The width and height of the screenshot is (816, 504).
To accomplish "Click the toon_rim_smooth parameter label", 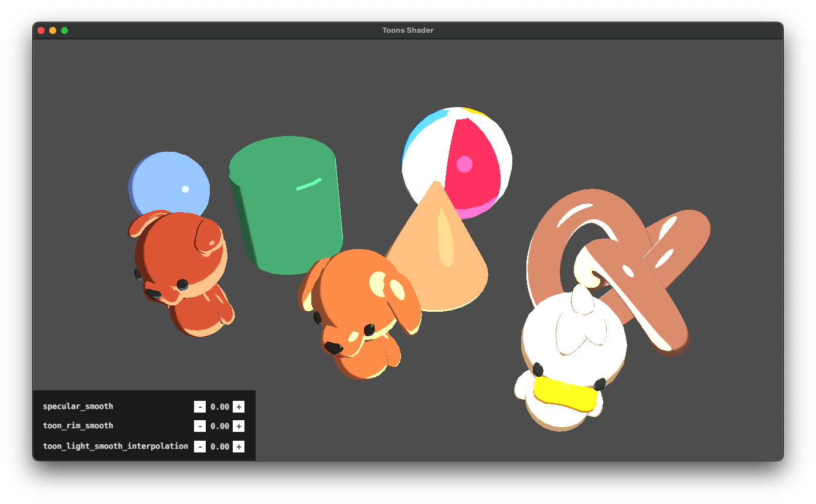I will pyautogui.click(x=77, y=426).
